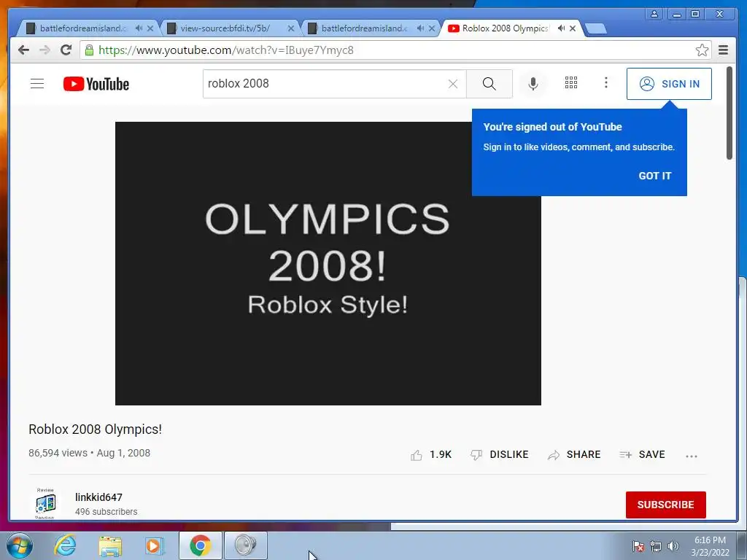
Task: Close the first battlefordreamisland tab
Action: pos(150,28)
